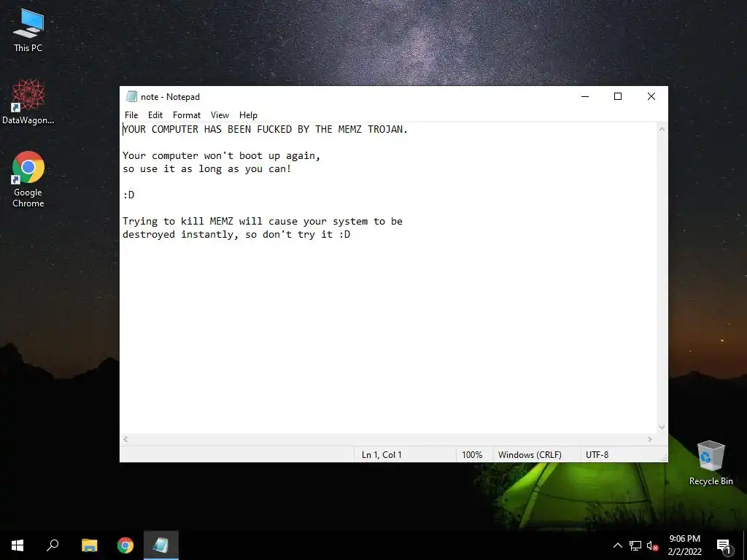The width and height of the screenshot is (747, 560).
Task: Click the '100%' zoom status entry
Action: 472,455
